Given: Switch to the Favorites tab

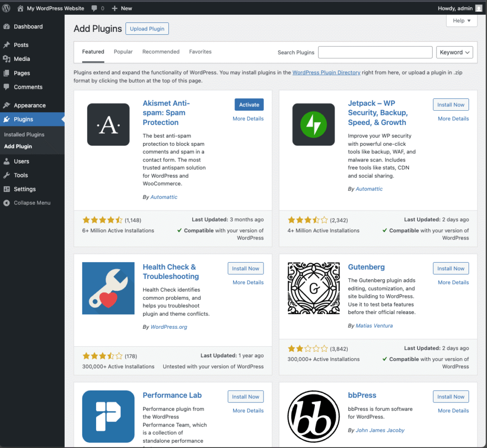Looking at the screenshot, I should click(200, 52).
